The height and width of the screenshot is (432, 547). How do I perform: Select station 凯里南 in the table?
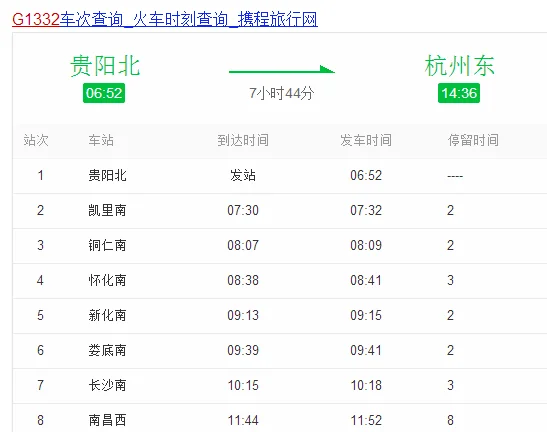pyautogui.click(x=107, y=210)
